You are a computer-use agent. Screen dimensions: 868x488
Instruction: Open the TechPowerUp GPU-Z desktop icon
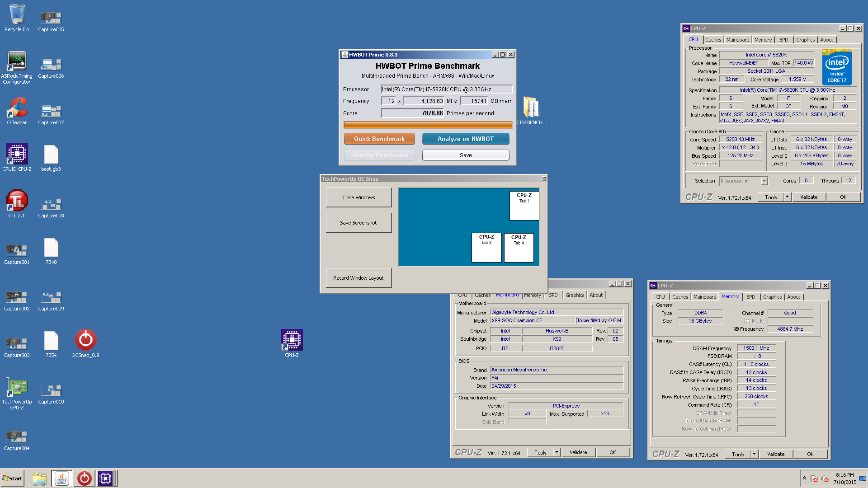coord(17,394)
